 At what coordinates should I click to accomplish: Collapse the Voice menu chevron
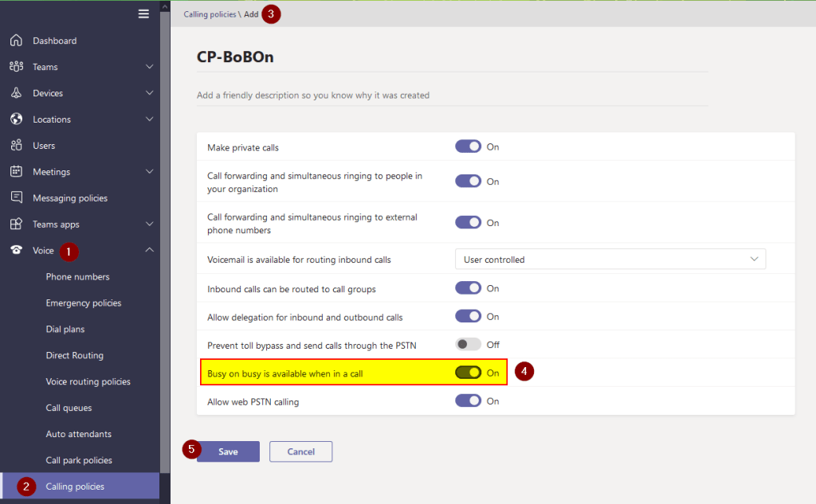coord(149,251)
